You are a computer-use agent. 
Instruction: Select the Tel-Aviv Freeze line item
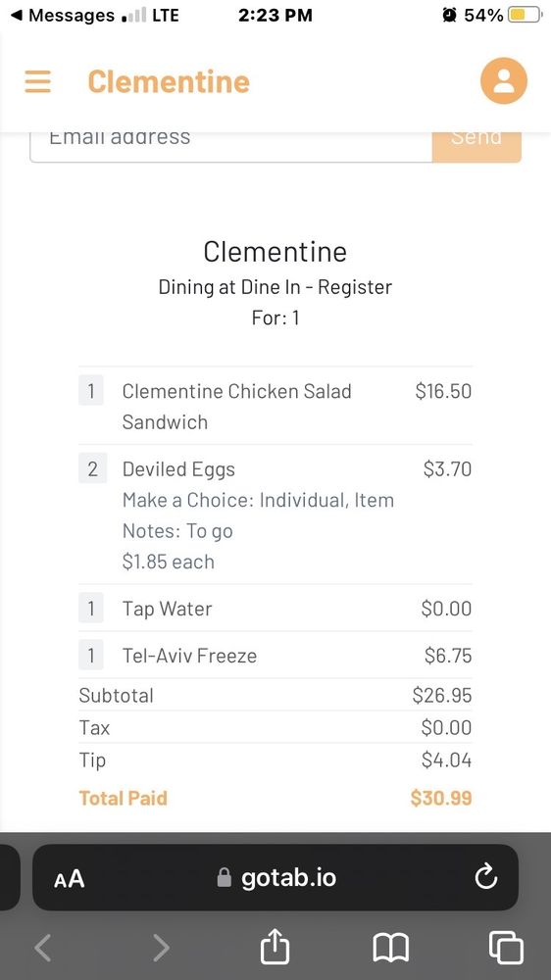point(275,655)
